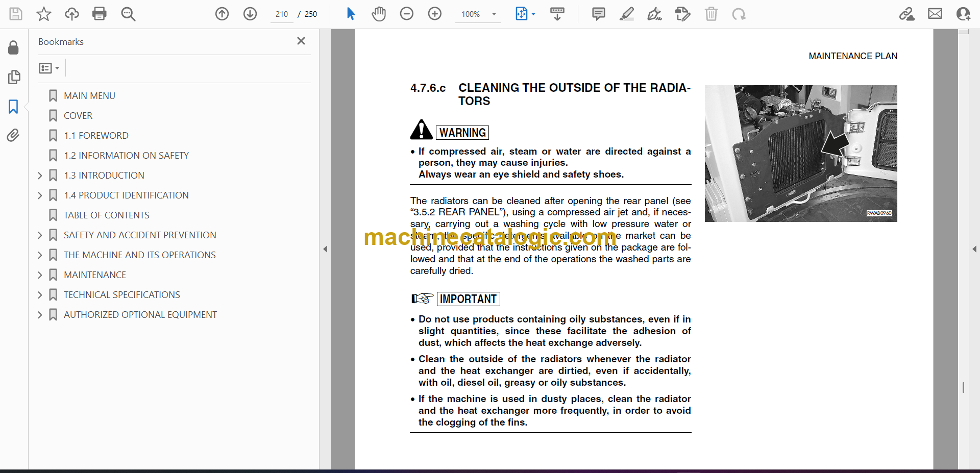Expand the 1.3 INTRODUCTION bookmark
980x473 pixels.
tap(40, 175)
